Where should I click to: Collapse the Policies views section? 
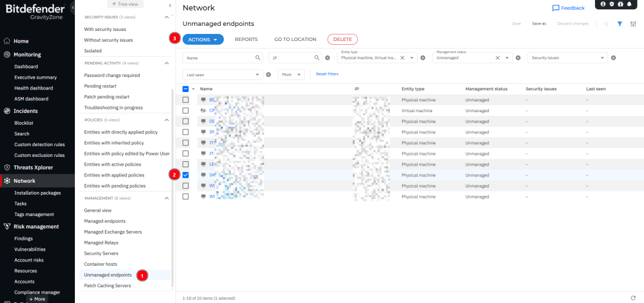pos(167,120)
